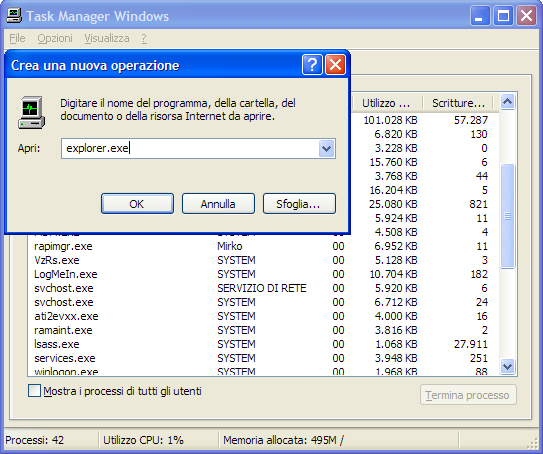Image resolution: width=543 pixels, height=454 pixels.
Task: Open the Apri combo box dropdown arrow
Action: 326,149
